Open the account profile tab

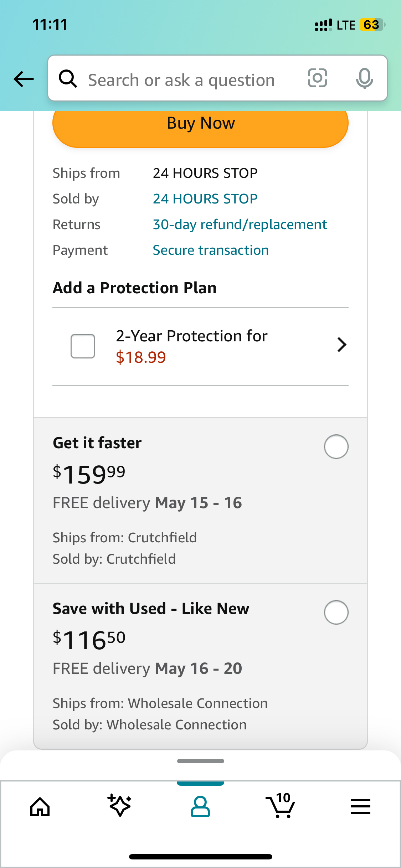(200, 807)
